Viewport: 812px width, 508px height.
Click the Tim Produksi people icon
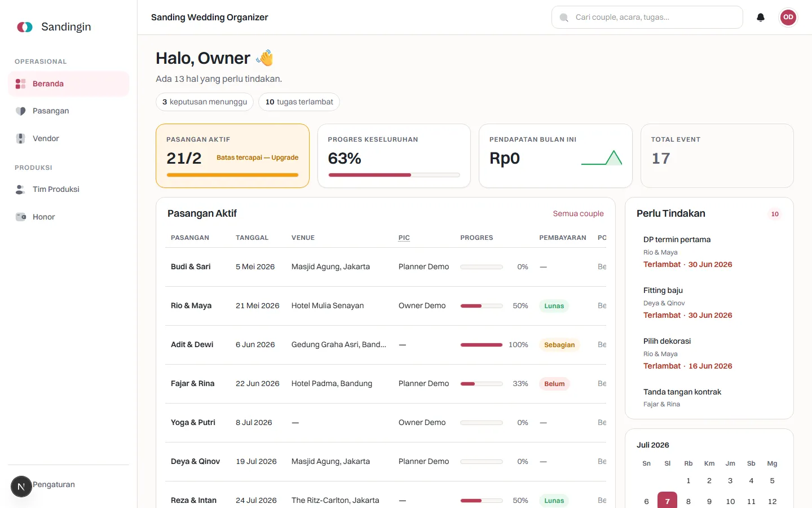tap(21, 190)
